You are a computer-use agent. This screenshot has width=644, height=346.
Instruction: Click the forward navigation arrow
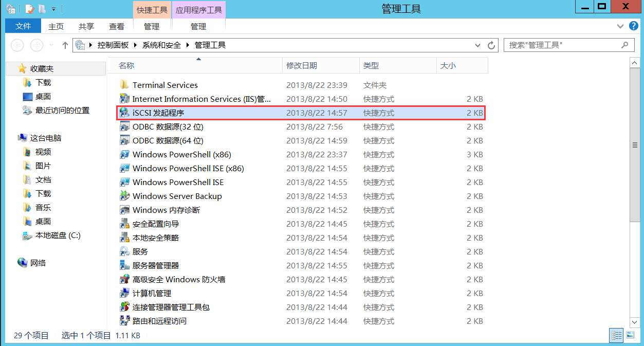[x=36, y=45]
